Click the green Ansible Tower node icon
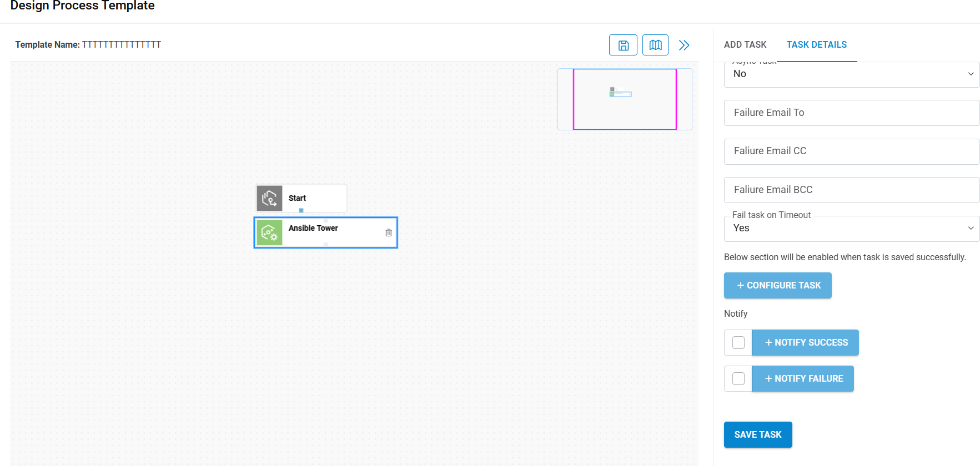 (269, 232)
